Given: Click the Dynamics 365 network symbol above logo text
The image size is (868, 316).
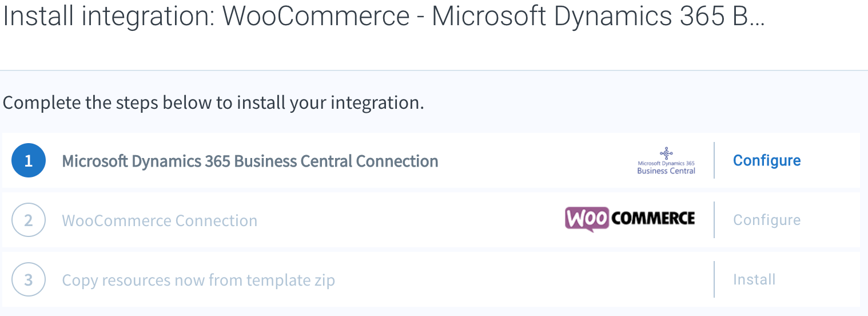Looking at the screenshot, I should 666,152.
